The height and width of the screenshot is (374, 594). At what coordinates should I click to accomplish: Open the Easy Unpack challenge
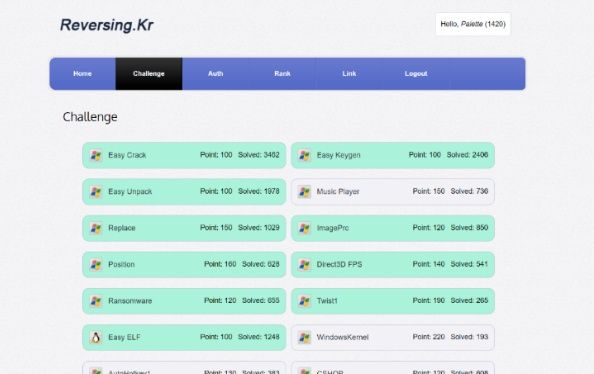click(184, 192)
